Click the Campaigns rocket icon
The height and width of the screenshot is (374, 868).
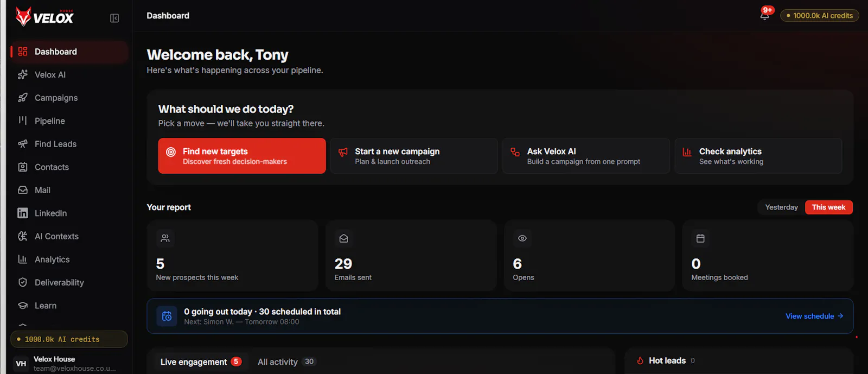pyautogui.click(x=23, y=98)
